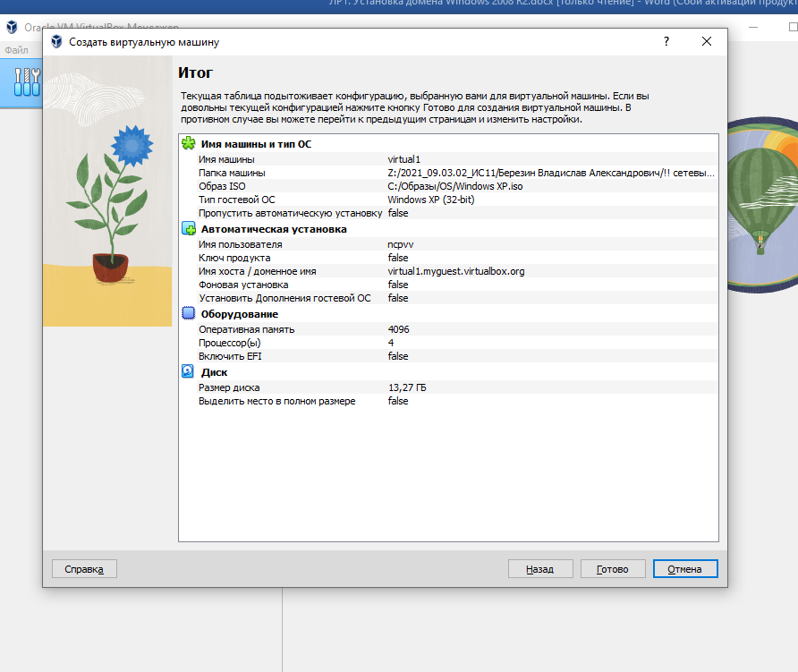798x672 pixels.
Task: Select the Имя пользователя row
Action: [x=447, y=244]
